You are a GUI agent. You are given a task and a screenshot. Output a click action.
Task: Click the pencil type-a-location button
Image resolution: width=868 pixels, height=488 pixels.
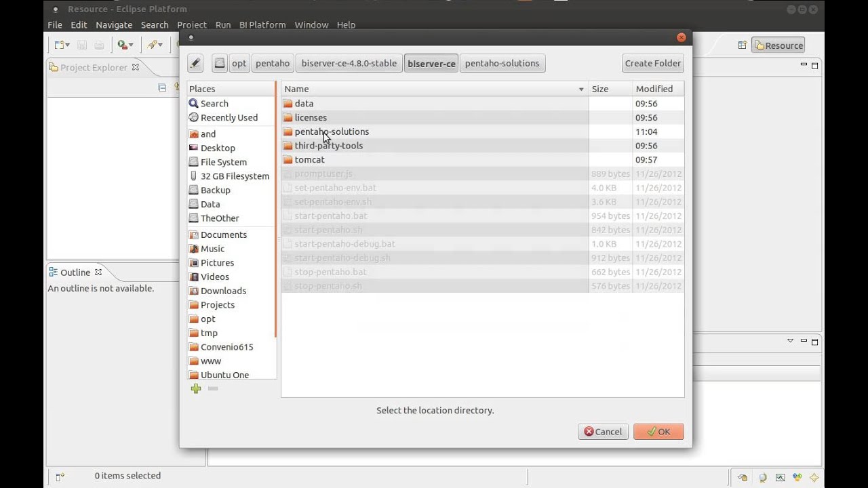pos(195,63)
